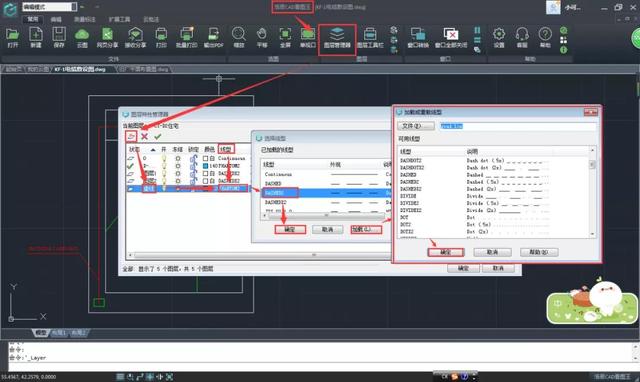Click the blue color swatch of second layer
640x382 pixels.
pos(205,166)
